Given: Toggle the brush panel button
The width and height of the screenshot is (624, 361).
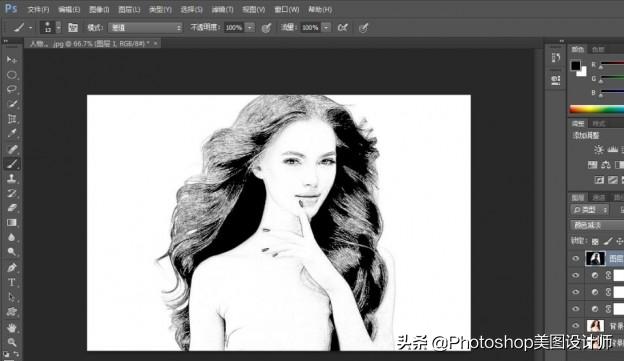Looking at the screenshot, I should click(72, 27).
